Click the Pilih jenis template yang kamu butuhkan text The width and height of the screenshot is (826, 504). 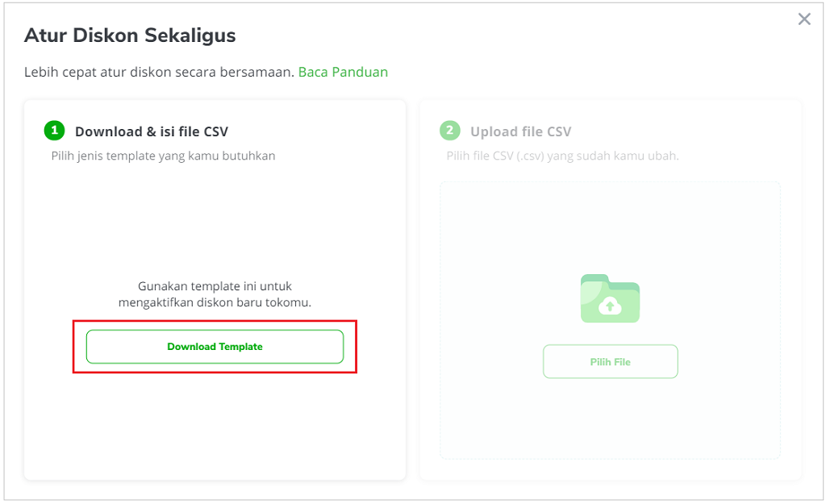(x=163, y=156)
